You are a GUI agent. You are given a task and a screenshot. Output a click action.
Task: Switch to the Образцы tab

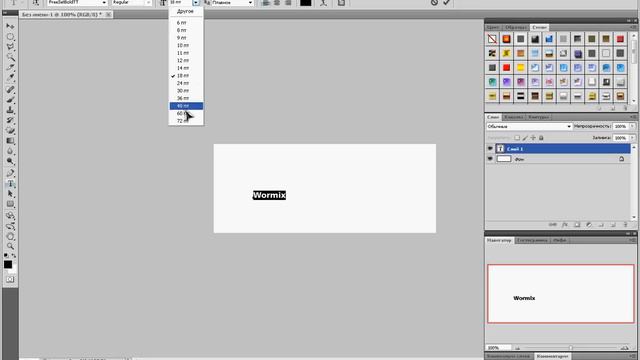(516, 27)
